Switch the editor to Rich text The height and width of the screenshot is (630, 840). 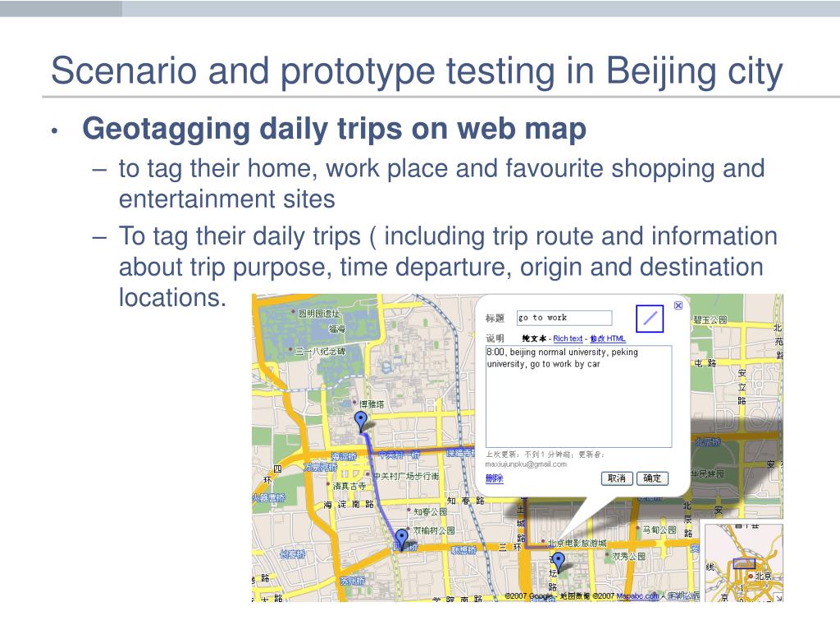pos(568,339)
